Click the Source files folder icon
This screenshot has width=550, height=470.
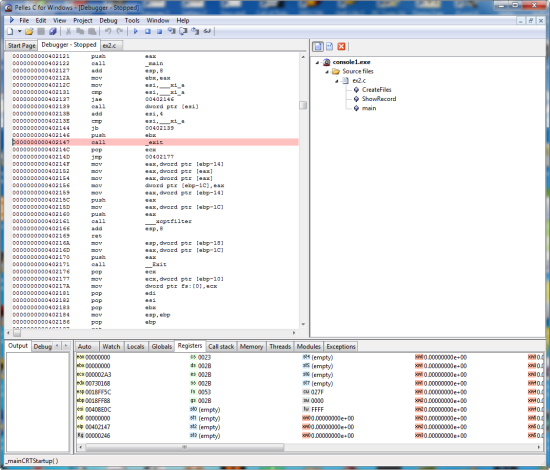336,72
